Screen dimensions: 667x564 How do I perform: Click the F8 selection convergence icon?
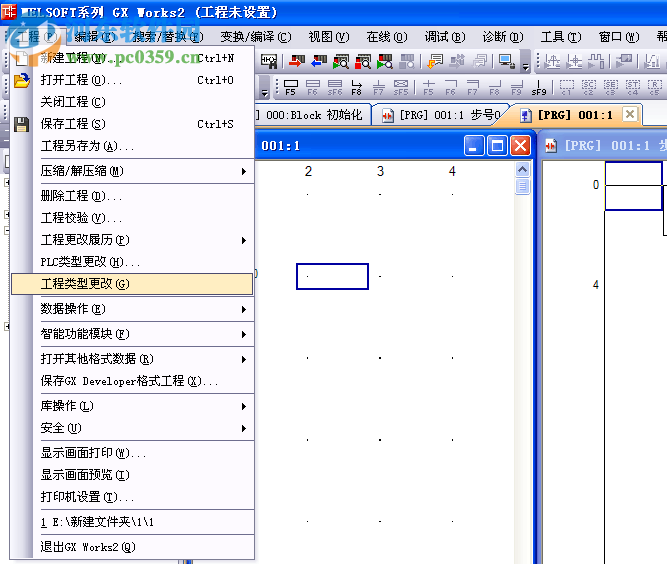coord(494,87)
